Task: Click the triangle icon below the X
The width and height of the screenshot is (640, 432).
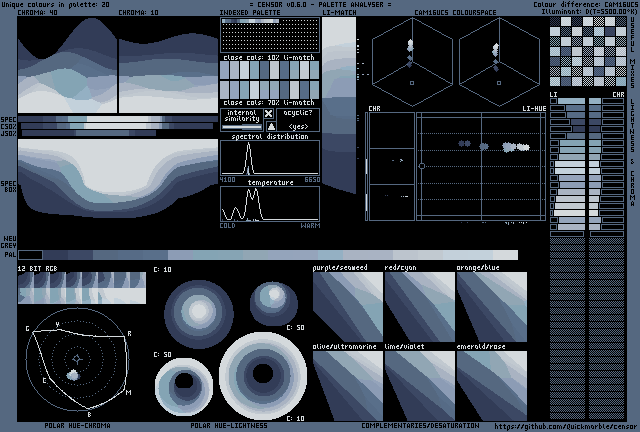Action: [269, 127]
